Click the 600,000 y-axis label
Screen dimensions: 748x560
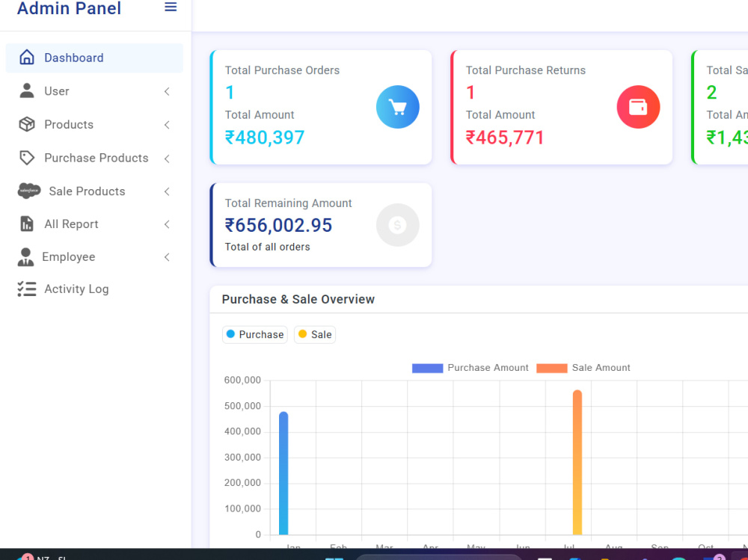pyautogui.click(x=242, y=380)
